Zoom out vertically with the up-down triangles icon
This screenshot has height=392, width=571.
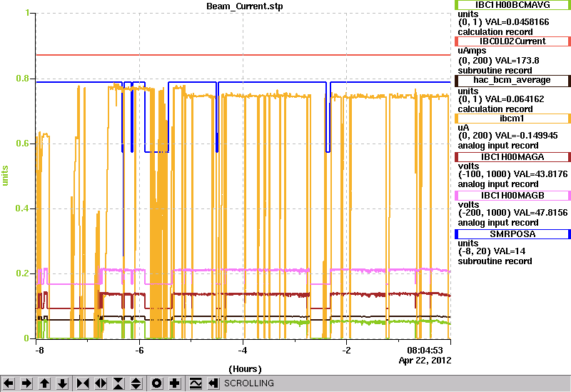pyautogui.click(x=136, y=383)
